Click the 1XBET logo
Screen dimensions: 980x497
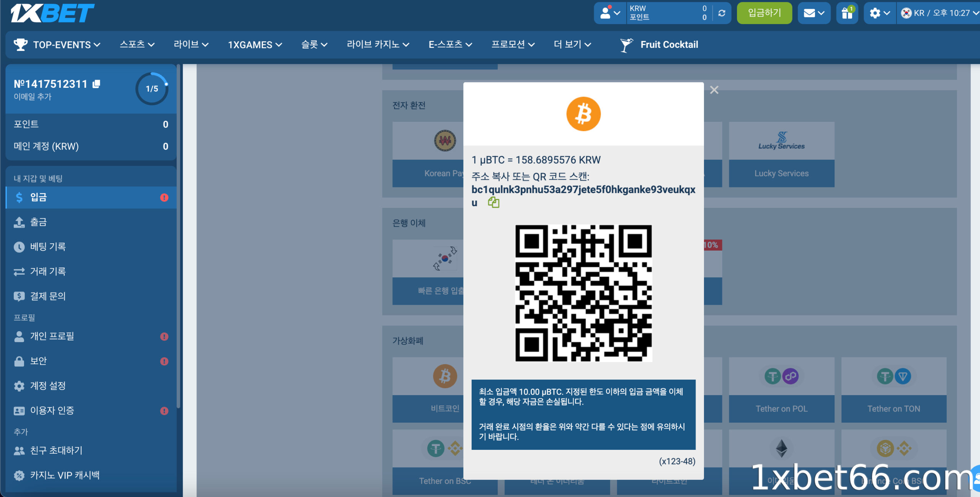click(52, 13)
